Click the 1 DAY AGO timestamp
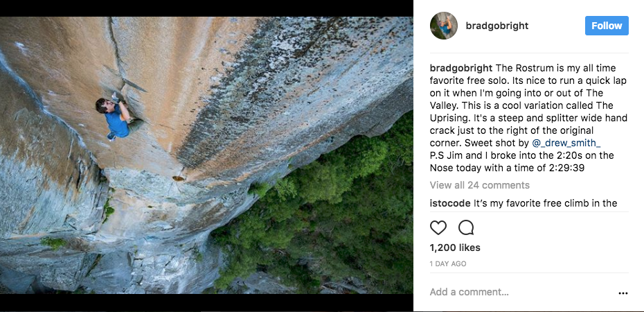 point(448,264)
